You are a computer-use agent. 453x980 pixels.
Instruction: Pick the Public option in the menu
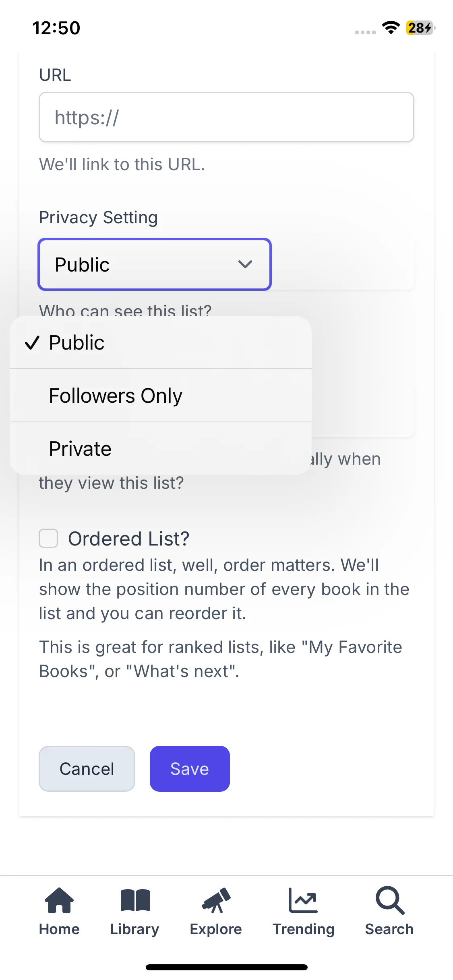(77, 343)
